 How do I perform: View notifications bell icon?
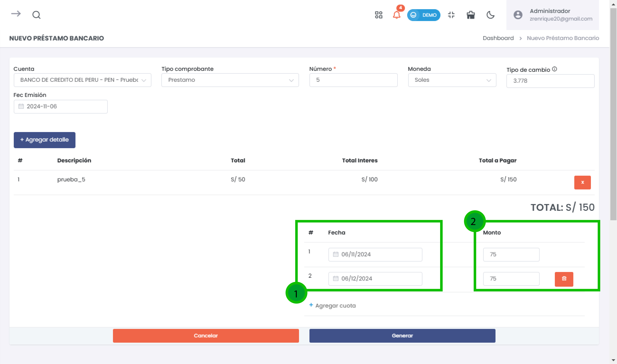[x=396, y=15]
